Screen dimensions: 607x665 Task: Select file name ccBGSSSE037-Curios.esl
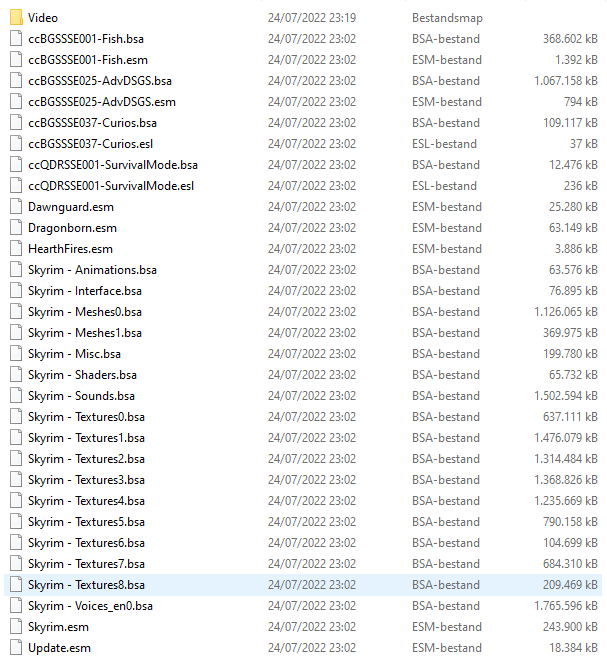click(x=90, y=144)
